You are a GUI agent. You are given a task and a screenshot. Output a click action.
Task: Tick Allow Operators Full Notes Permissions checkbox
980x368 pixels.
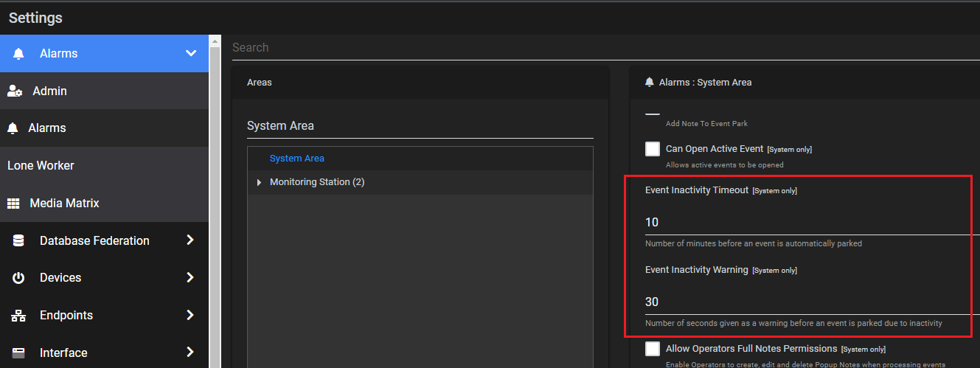(x=653, y=349)
